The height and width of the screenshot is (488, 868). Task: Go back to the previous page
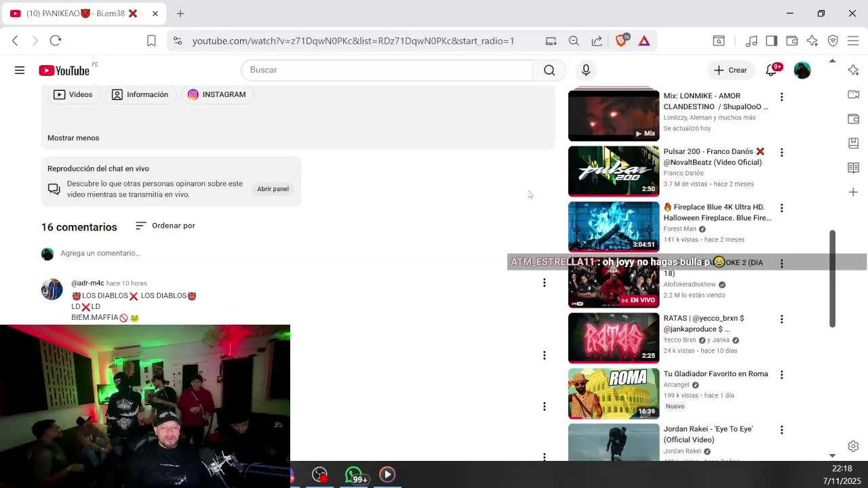pos(15,41)
